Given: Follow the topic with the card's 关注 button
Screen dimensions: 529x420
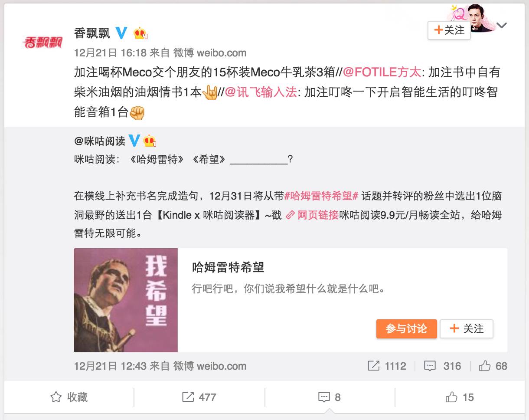Looking at the screenshot, I should [467, 329].
